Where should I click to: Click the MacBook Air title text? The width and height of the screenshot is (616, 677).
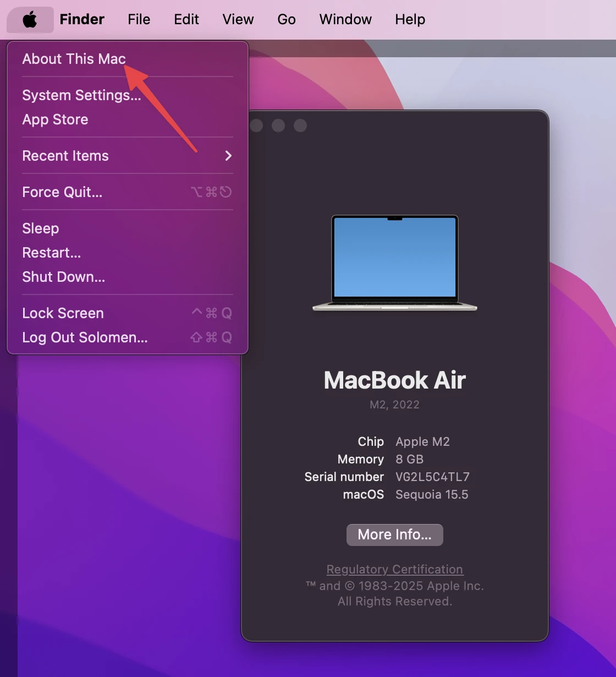point(395,380)
